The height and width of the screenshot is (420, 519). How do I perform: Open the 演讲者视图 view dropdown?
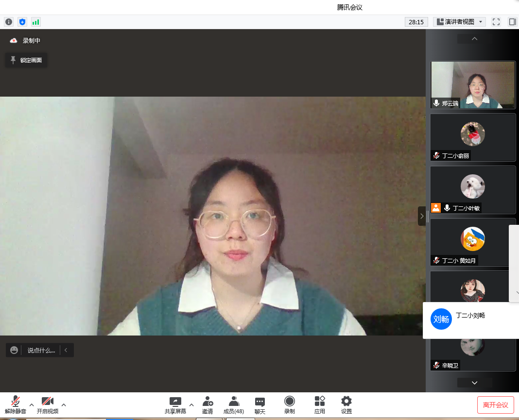(x=459, y=22)
